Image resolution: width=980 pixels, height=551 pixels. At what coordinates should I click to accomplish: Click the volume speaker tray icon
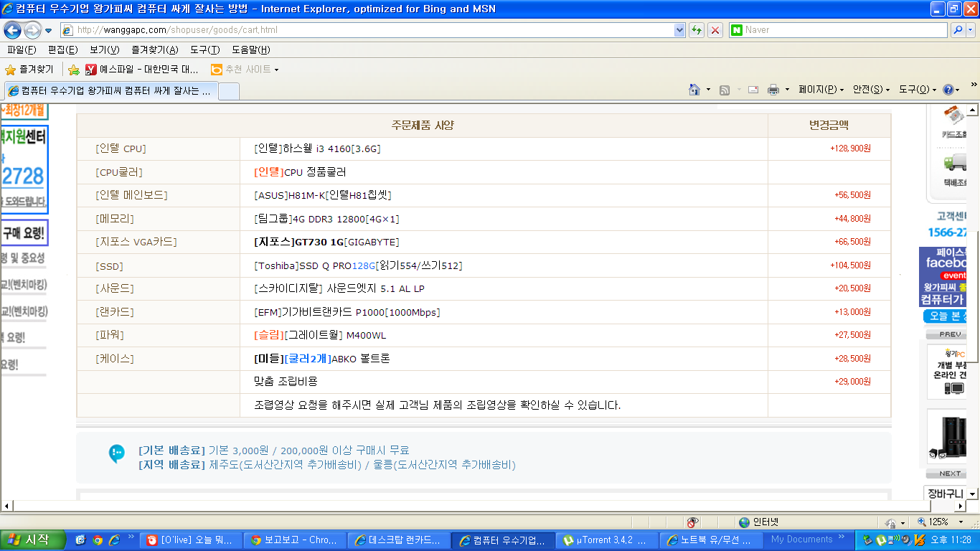click(x=907, y=540)
